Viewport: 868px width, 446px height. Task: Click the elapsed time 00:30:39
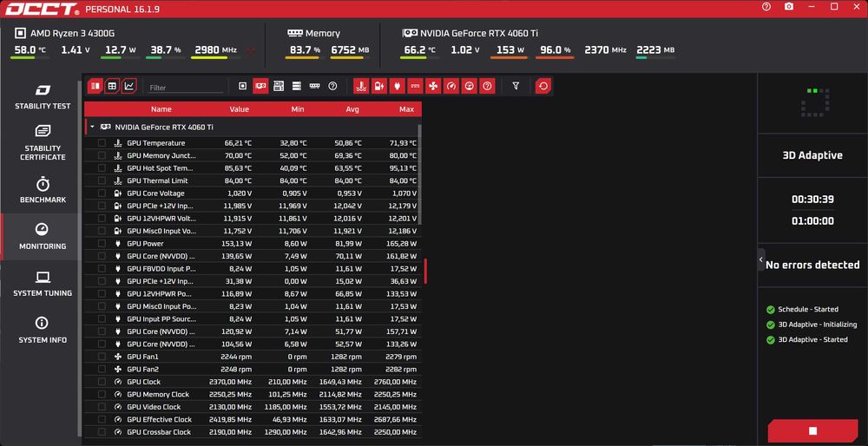click(812, 200)
